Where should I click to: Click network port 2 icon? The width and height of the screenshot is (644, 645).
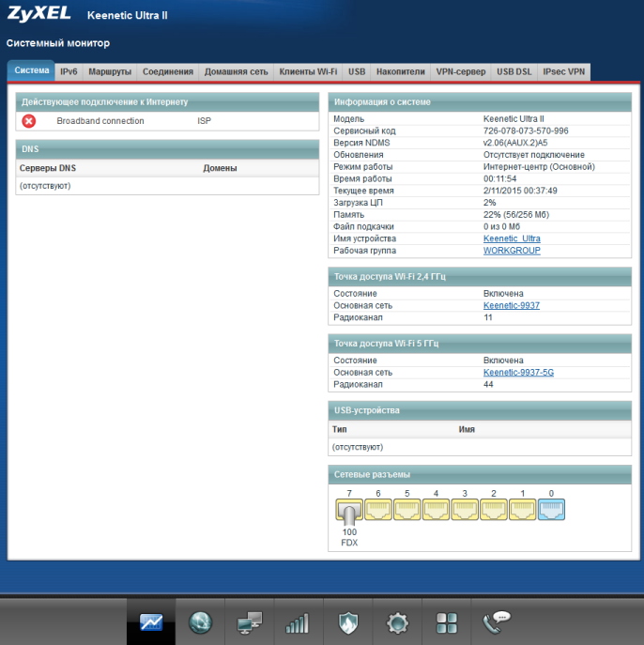[x=494, y=509]
